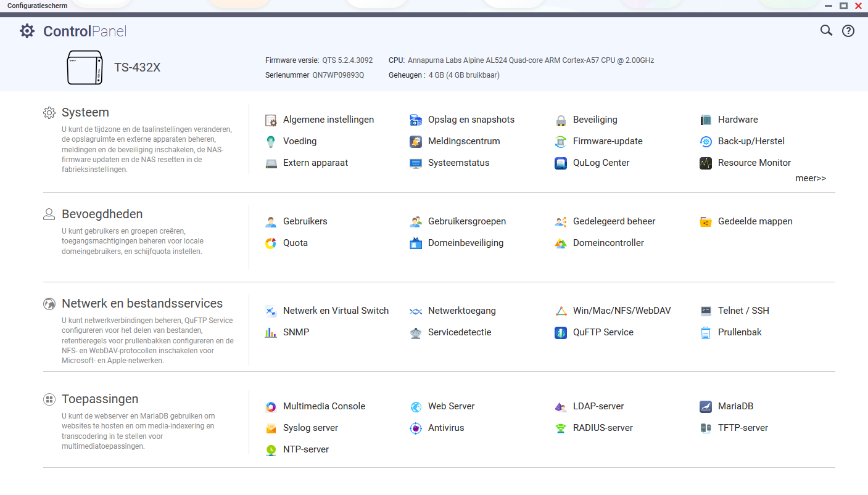
Task: Open the NTP-server icon
Action: coord(271,449)
